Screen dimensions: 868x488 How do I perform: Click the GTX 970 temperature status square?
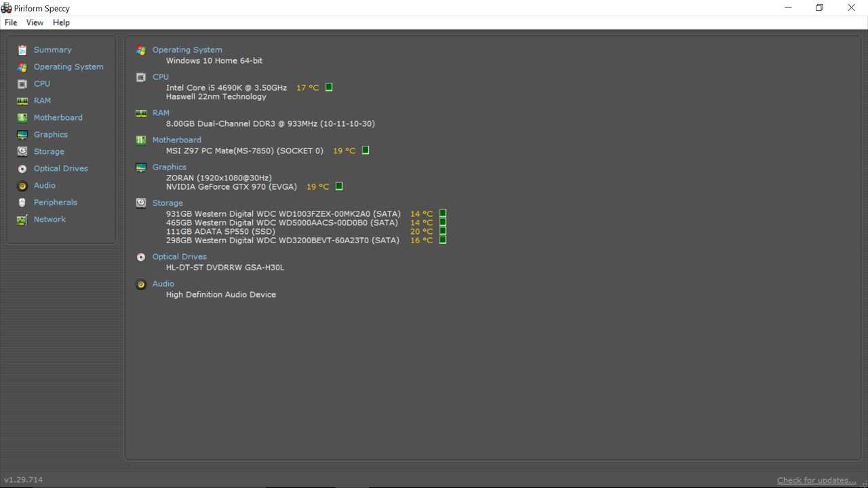339,186
